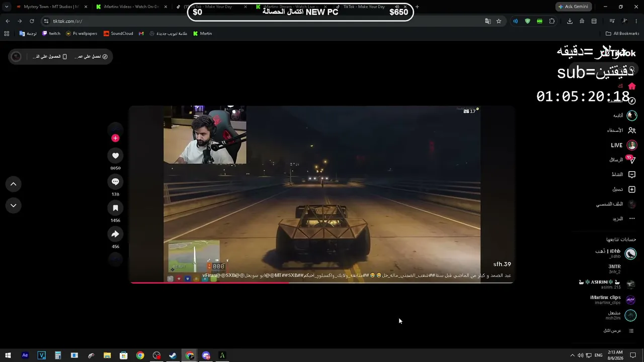Image resolution: width=644 pixels, height=362 pixels.
Task: Open the More three-dots icon in sidebar
Action: click(632, 219)
